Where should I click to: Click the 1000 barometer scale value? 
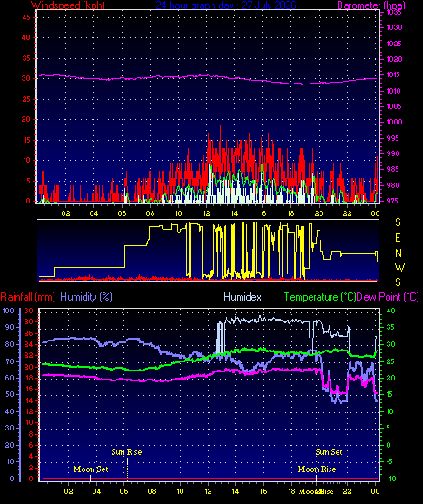[x=394, y=122]
